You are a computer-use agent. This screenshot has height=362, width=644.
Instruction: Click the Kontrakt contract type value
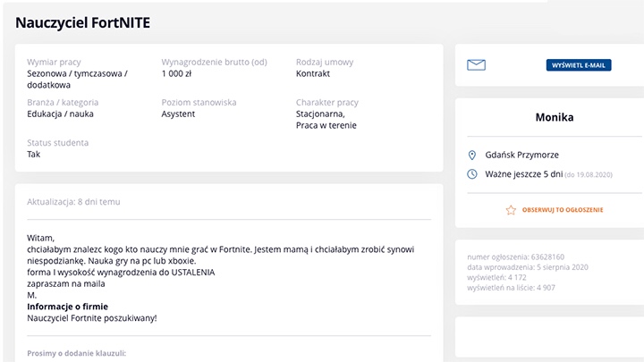[313, 73]
